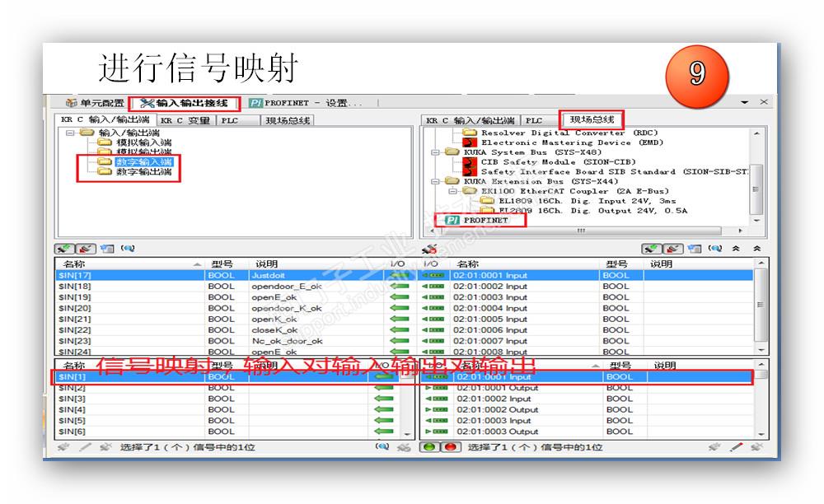Screen dimensions: 824x504
Task: Select right panel 现场总线 tab
Action: (591, 119)
